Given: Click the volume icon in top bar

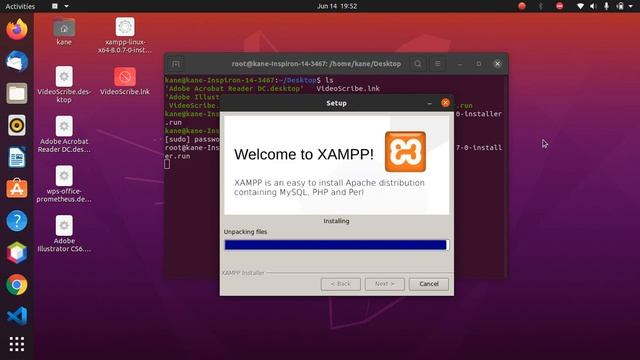Looking at the screenshot, I should (593, 6).
